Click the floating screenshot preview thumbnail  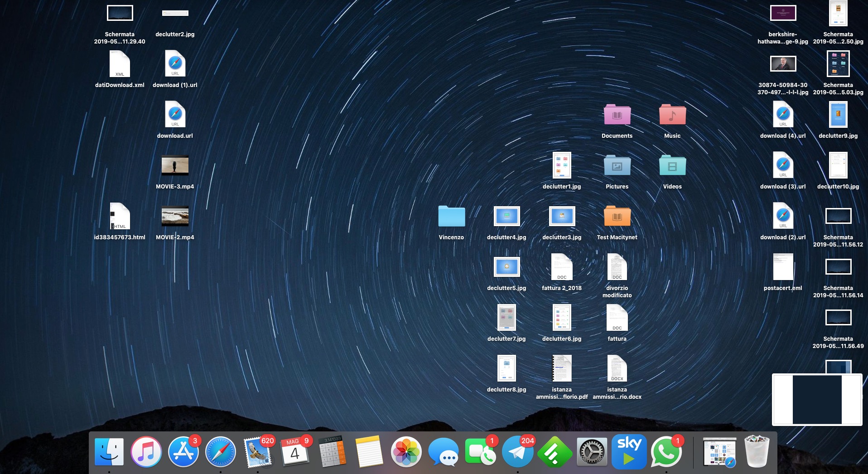click(x=817, y=400)
